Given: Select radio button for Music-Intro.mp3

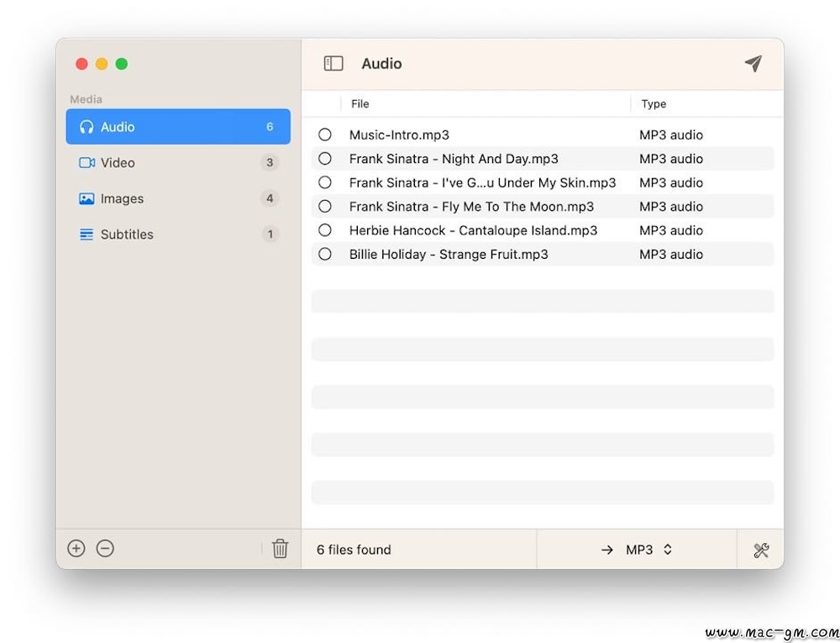Looking at the screenshot, I should click(324, 134).
